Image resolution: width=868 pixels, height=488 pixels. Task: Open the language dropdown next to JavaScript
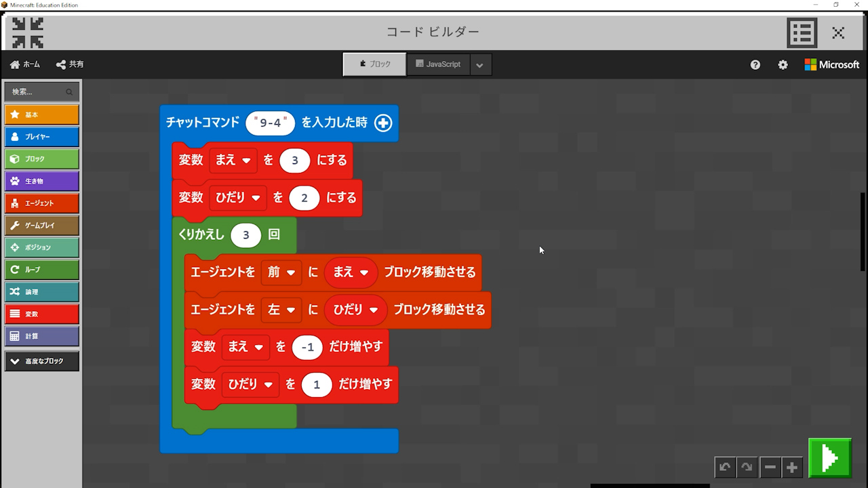[x=480, y=65]
